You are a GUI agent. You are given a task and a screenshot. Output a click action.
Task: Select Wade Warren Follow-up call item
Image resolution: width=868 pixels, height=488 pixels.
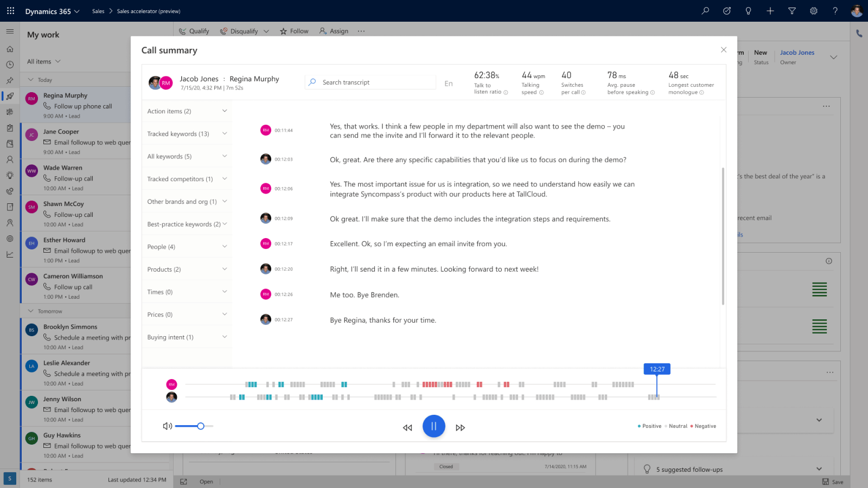click(x=76, y=177)
